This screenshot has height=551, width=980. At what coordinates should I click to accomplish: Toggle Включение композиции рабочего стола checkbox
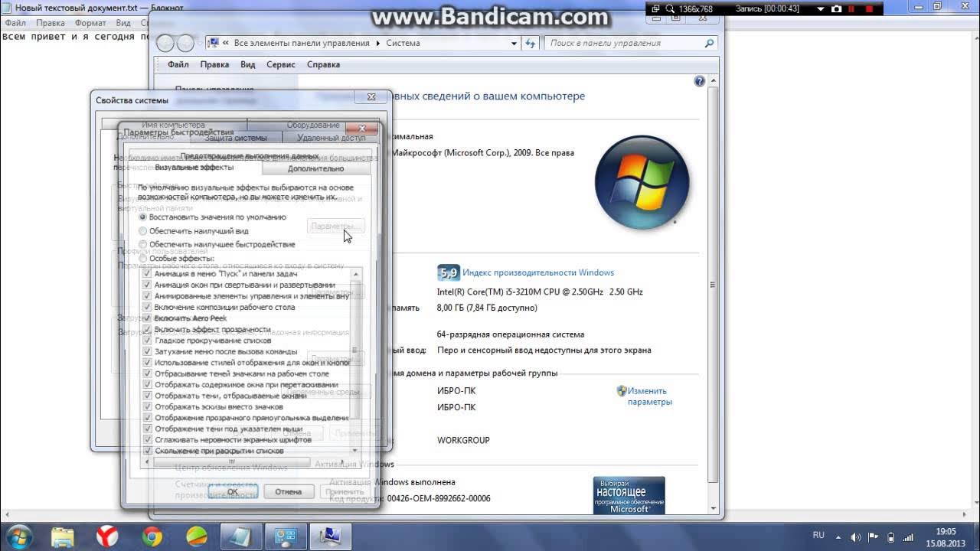[148, 307]
